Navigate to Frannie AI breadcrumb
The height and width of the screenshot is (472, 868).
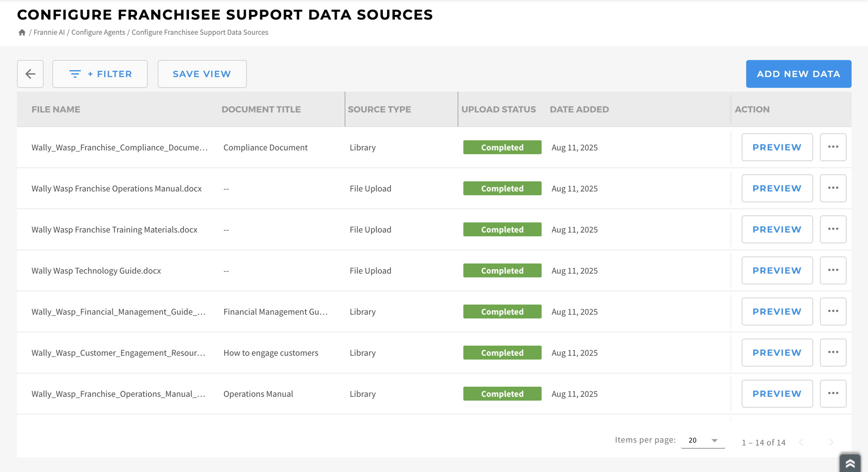49,32
